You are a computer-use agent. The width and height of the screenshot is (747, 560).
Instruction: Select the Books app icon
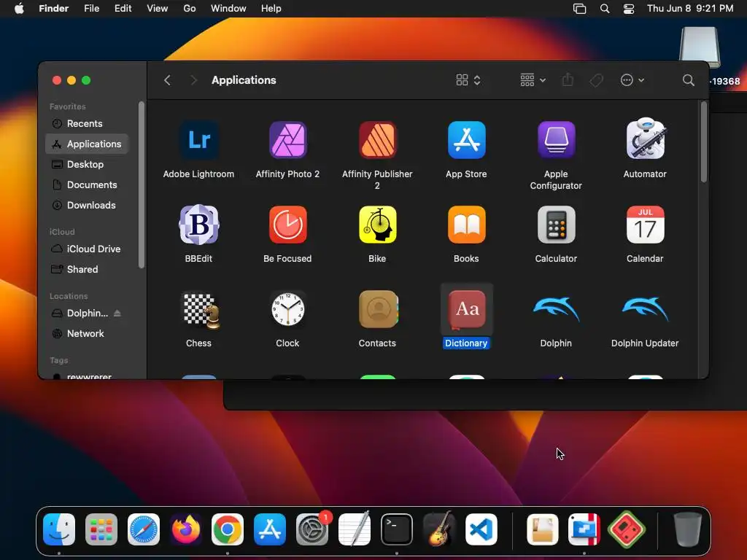(466, 225)
